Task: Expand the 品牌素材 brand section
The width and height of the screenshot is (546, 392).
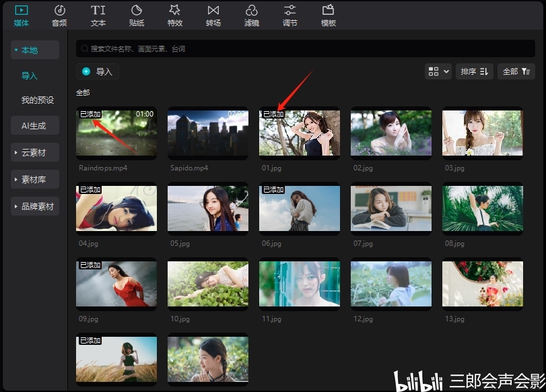Action: 35,206
